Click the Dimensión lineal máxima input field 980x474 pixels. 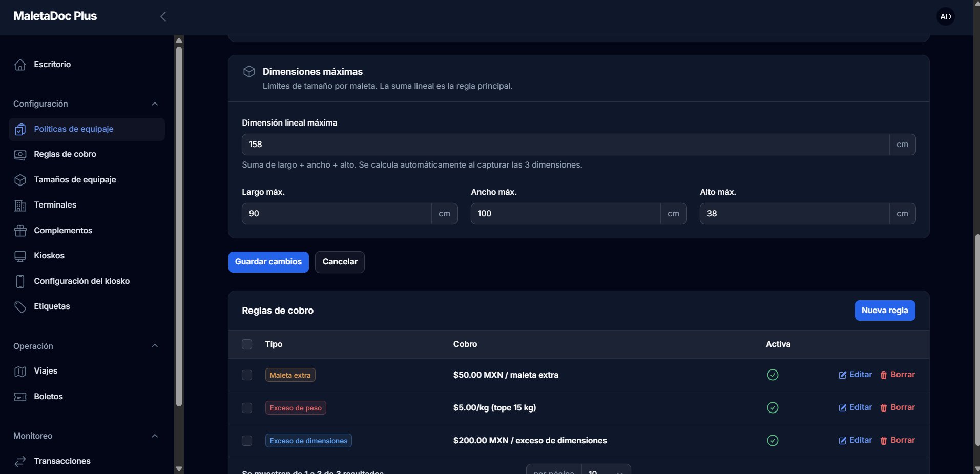tap(566, 145)
